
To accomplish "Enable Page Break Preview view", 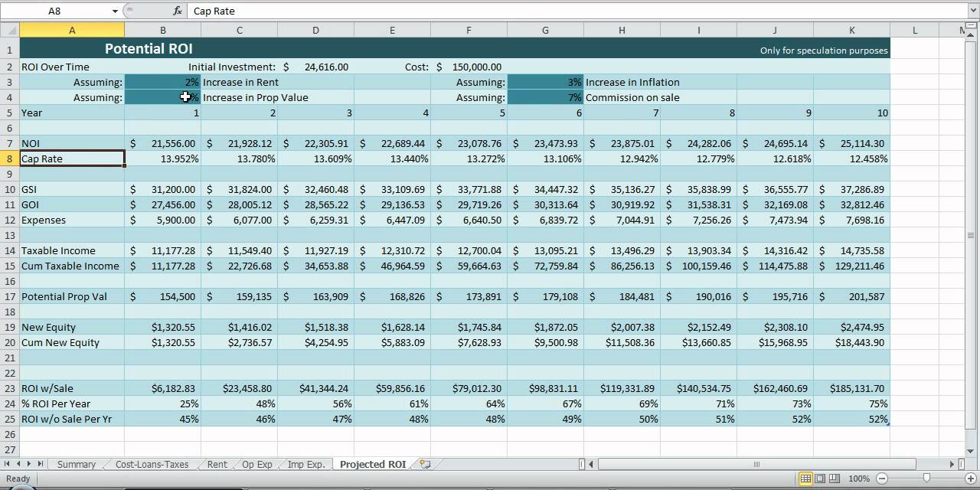I will click(835, 479).
